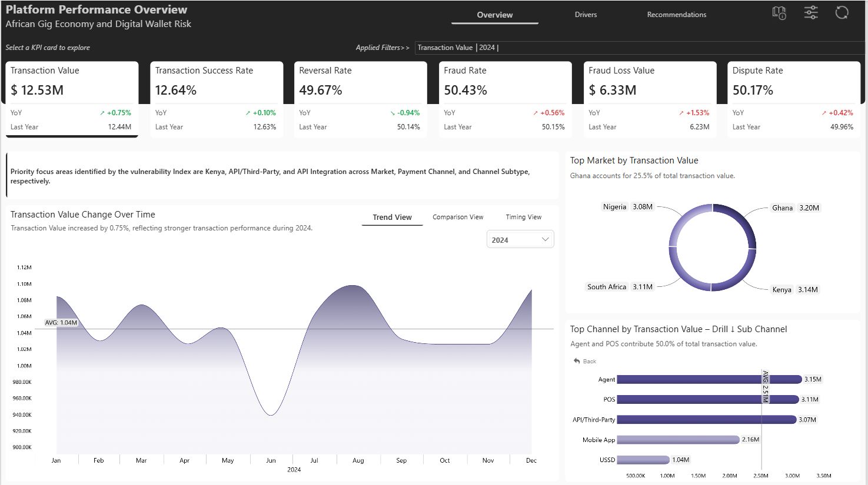Click the 'Dec' month label on trend axis
Image resolution: width=868 pixels, height=485 pixels.
click(x=531, y=460)
